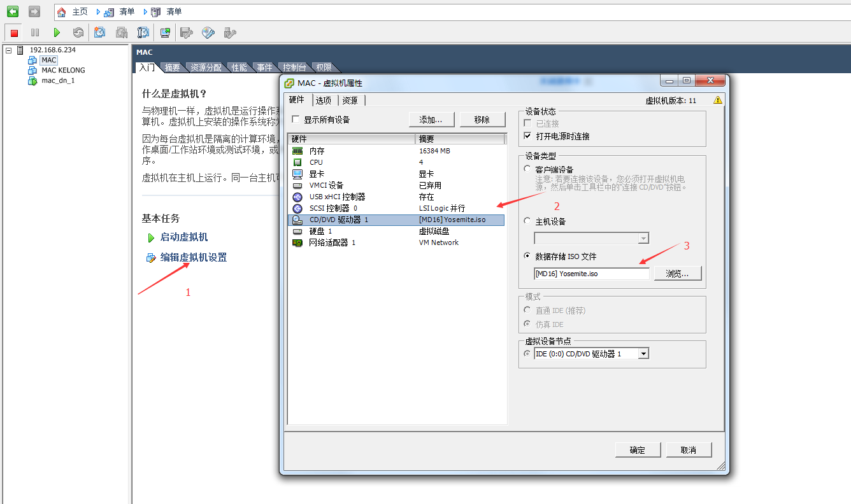The image size is (851, 504).
Task: Click the 编辑虚拟机设置 link
Action: (193, 257)
